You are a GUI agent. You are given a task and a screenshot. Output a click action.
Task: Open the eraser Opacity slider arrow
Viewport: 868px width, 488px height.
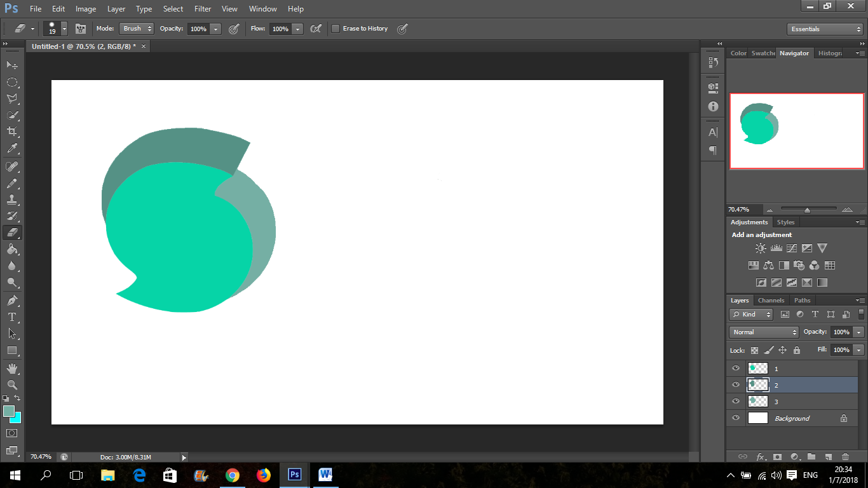coord(216,29)
